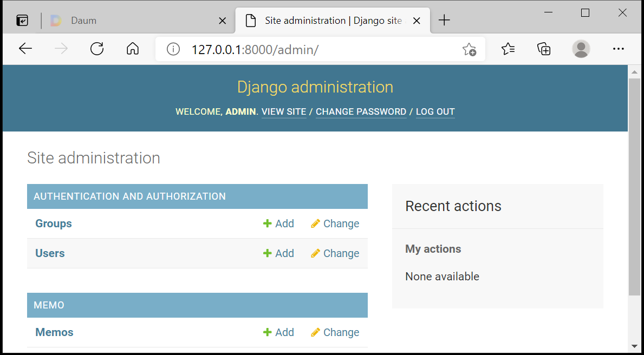Viewport: 644px width, 355px height.
Task: Open the Memos model link
Action: [x=54, y=332]
